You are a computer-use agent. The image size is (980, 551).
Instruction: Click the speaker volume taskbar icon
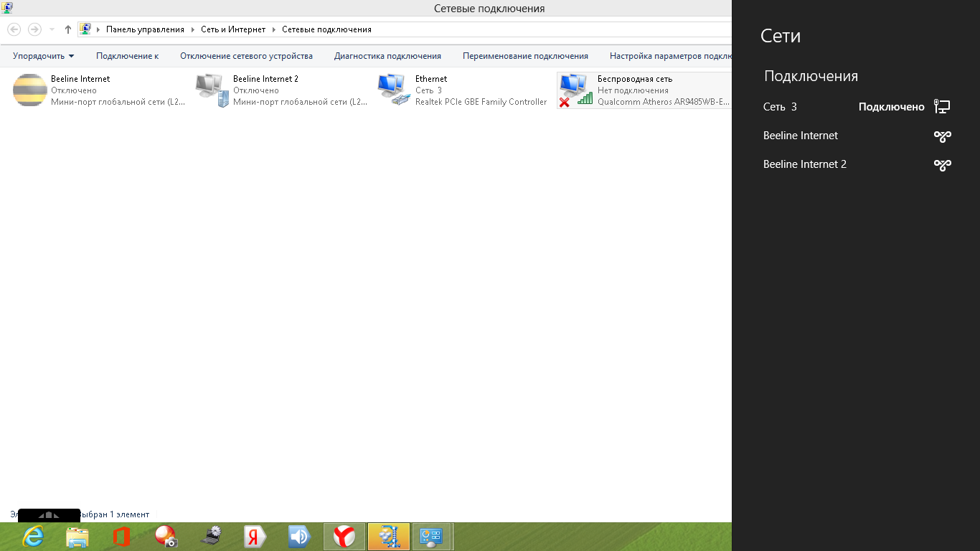pos(299,537)
